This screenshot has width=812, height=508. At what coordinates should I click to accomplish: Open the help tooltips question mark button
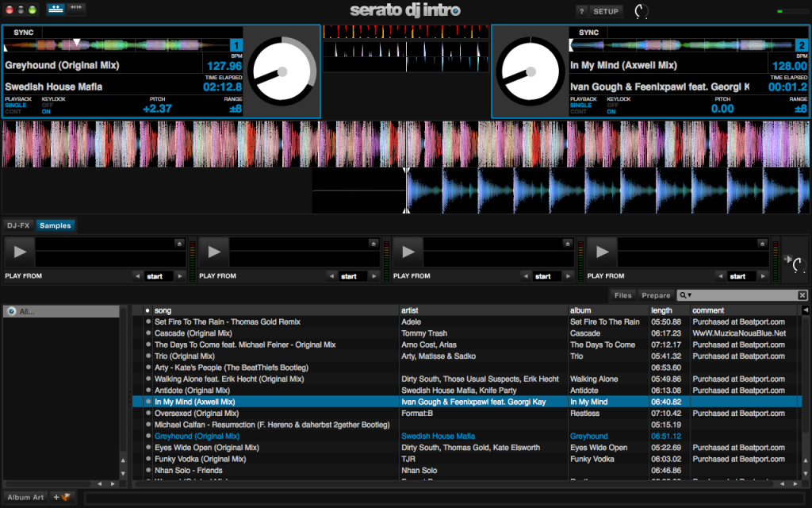click(581, 11)
